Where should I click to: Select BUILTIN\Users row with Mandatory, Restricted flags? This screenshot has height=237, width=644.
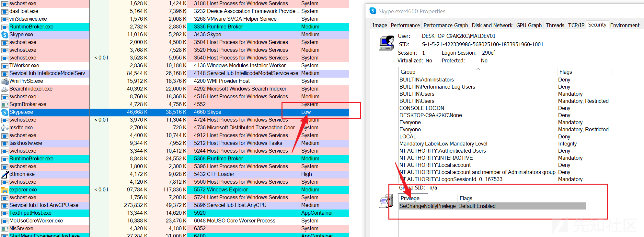[x=504, y=101]
